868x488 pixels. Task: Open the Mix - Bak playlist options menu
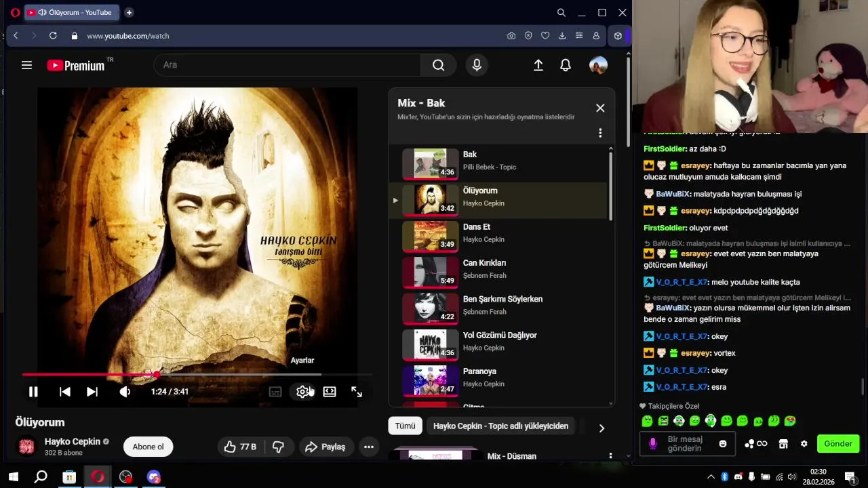pyautogui.click(x=600, y=133)
